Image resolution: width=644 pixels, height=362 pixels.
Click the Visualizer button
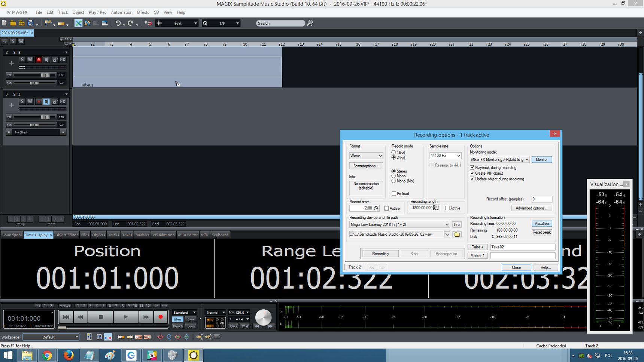coord(541,224)
